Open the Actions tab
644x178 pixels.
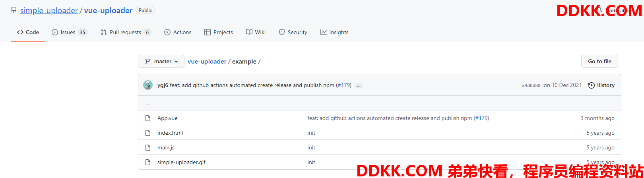point(178,32)
